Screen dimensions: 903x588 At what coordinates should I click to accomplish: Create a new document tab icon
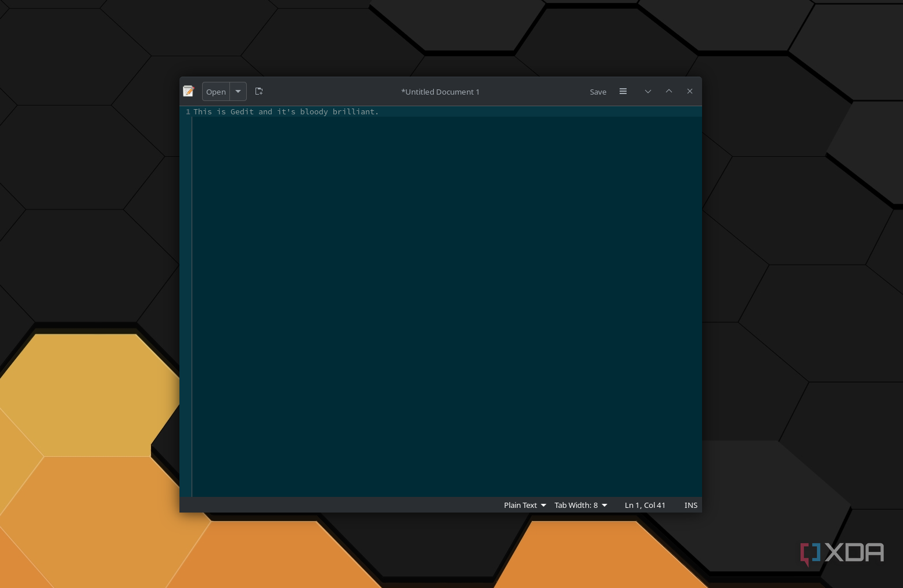point(259,91)
